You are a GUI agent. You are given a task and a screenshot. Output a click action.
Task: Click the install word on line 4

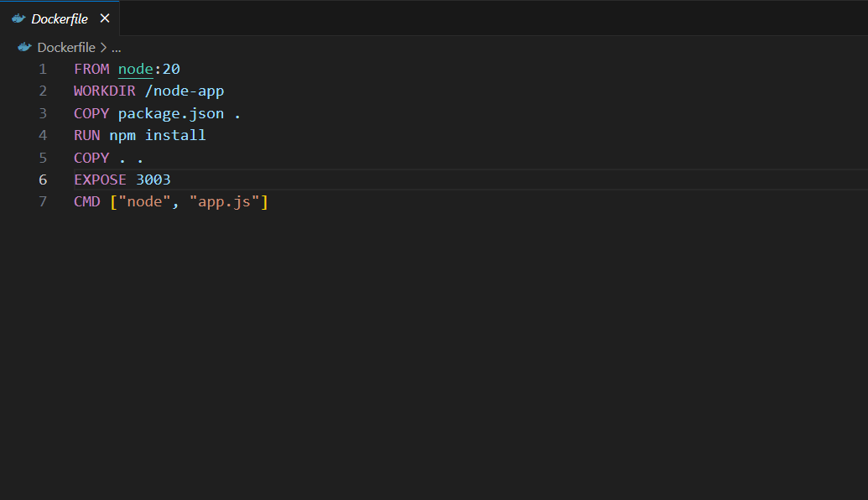click(175, 135)
